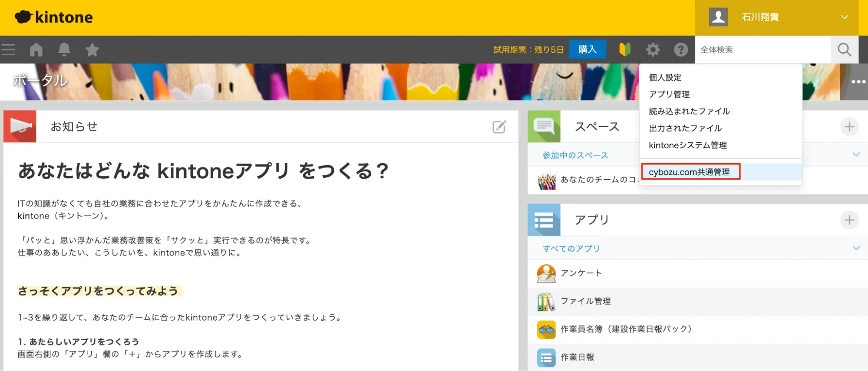Image resolution: width=868 pixels, height=371 pixels.
Task: Open notifications bell
Action: click(64, 50)
